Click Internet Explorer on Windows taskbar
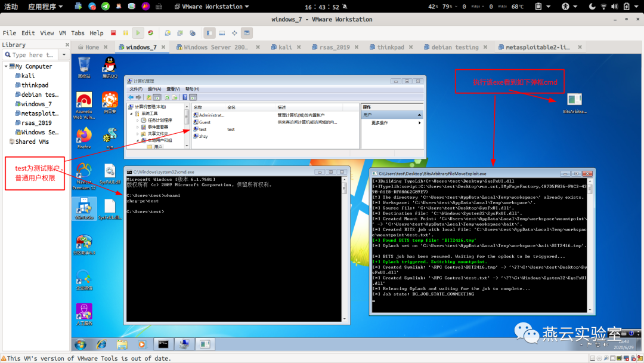Image resolution: width=644 pixels, height=363 pixels. click(x=101, y=344)
